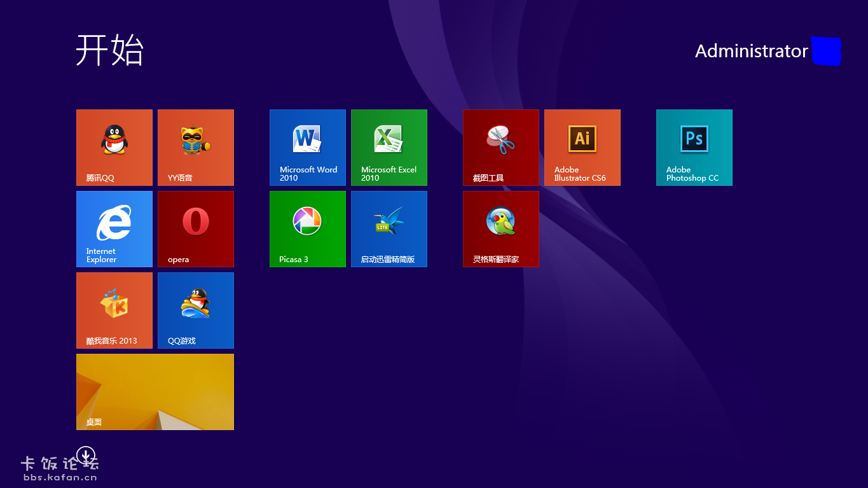Open the 桌面 desktop tile

tap(155, 392)
